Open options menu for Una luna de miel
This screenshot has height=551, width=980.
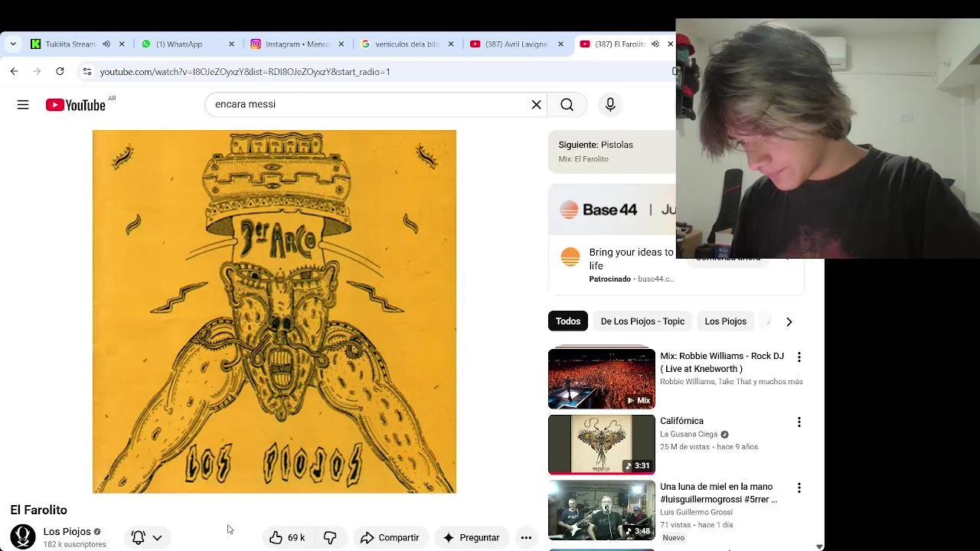[x=799, y=488]
